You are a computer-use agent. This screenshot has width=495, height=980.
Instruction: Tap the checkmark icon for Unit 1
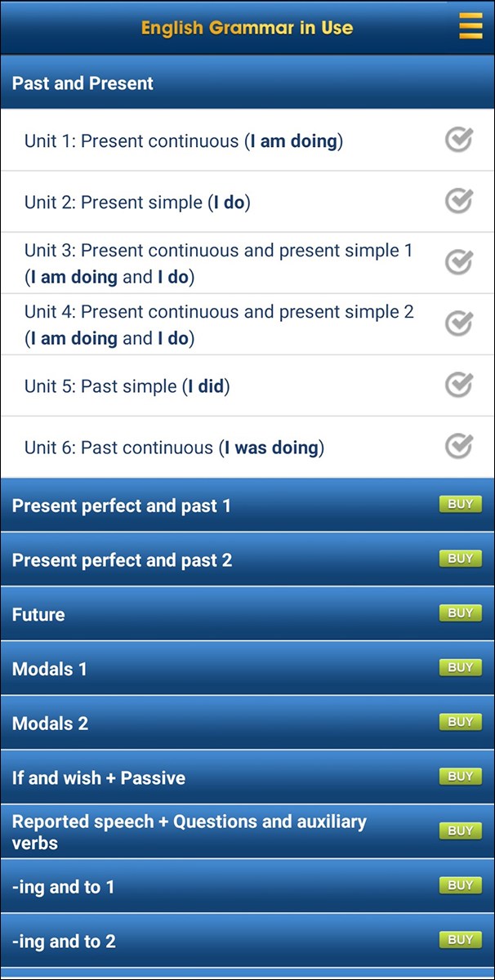pos(457,140)
